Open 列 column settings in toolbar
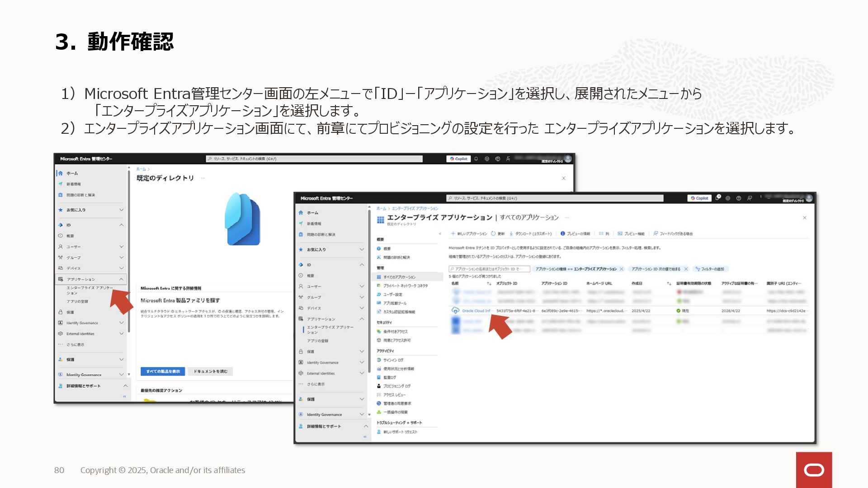 click(604, 234)
